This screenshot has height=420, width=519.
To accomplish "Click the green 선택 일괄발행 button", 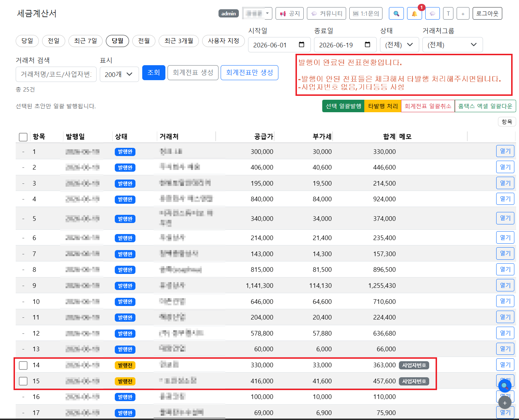I will [x=343, y=106].
